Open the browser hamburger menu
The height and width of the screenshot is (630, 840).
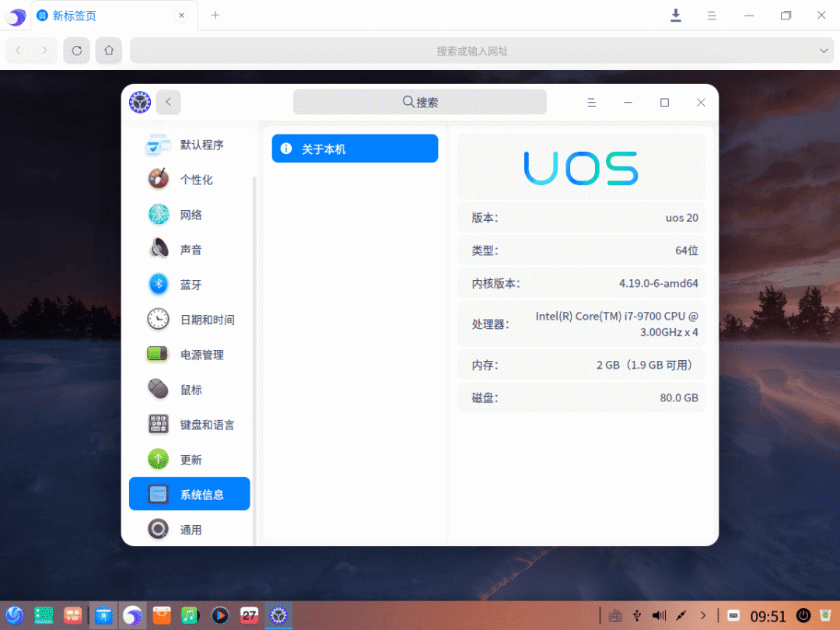(x=712, y=15)
